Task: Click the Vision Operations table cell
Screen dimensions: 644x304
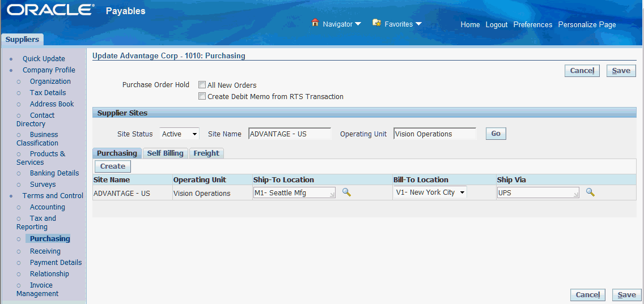Action: click(x=202, y=193)
